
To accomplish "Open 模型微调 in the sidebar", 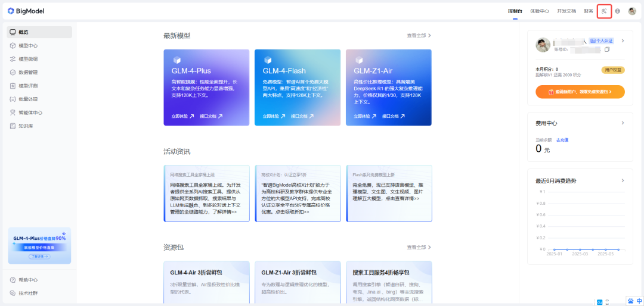I will click(x=28, y=59).
